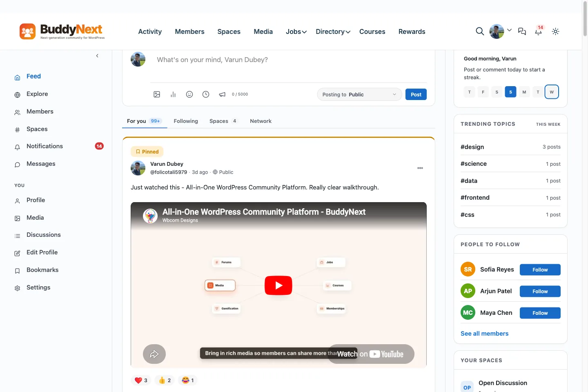
Task: Open the Open Discussion space
Action: point(503,383)
